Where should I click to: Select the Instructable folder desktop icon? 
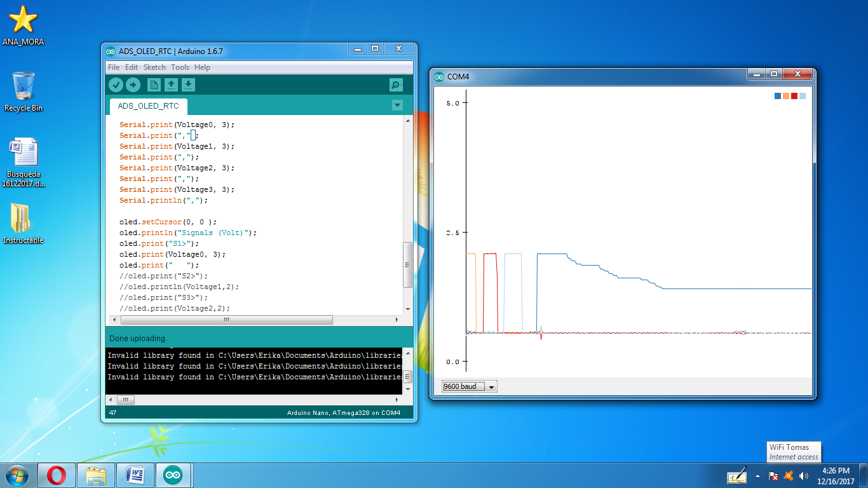tap(24, 224)
